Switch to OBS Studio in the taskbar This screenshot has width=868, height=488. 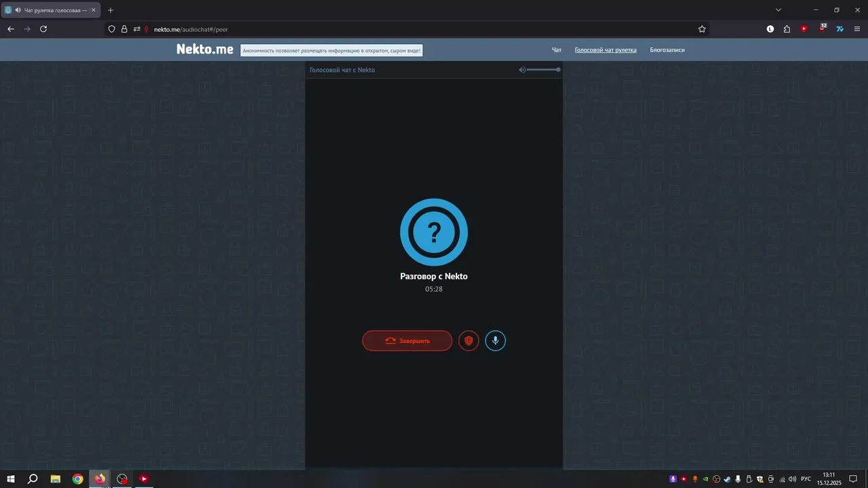coord(122,479)
